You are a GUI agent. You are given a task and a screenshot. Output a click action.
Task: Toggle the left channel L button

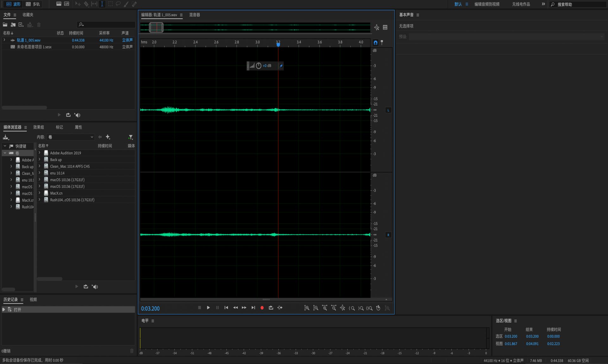click(x=388, y=110)
